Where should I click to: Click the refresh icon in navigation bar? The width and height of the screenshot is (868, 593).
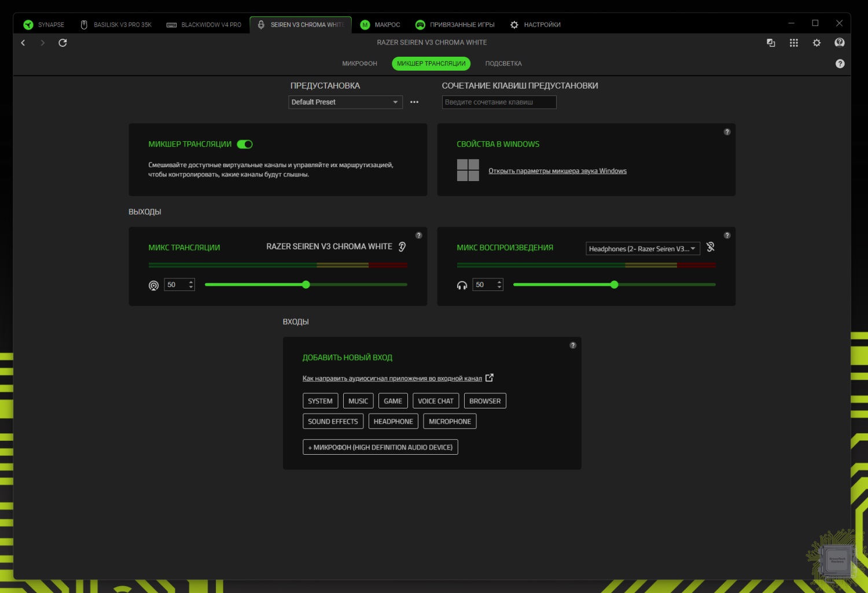[x=62, y=43]
